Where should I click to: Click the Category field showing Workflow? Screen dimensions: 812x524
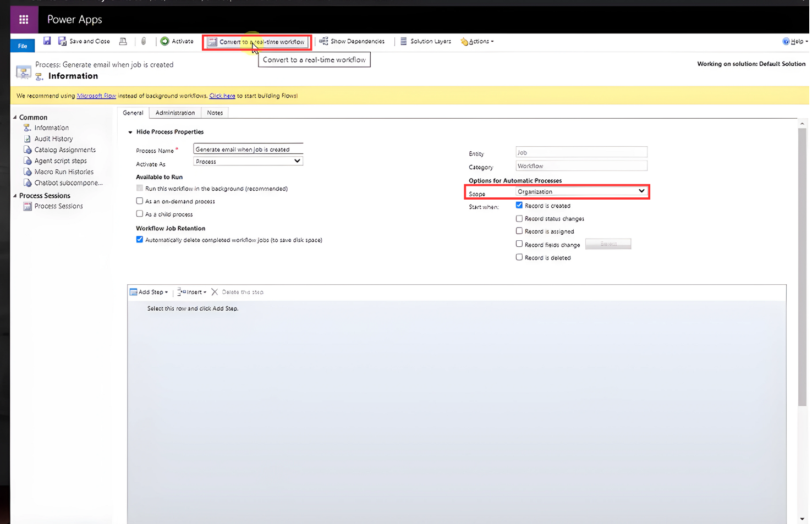(x=581, y=166)
